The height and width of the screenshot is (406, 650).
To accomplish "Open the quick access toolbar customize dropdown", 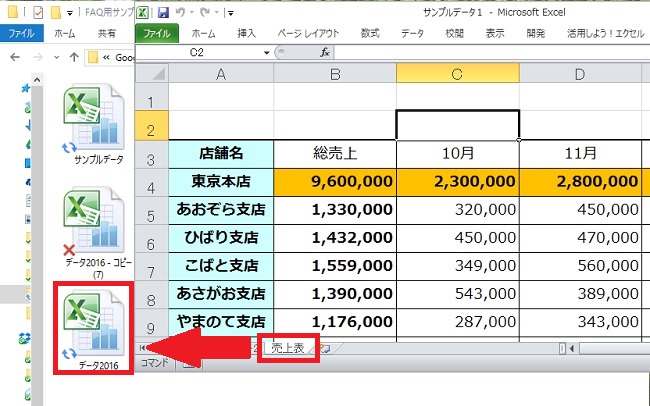I will click(229, 15).
